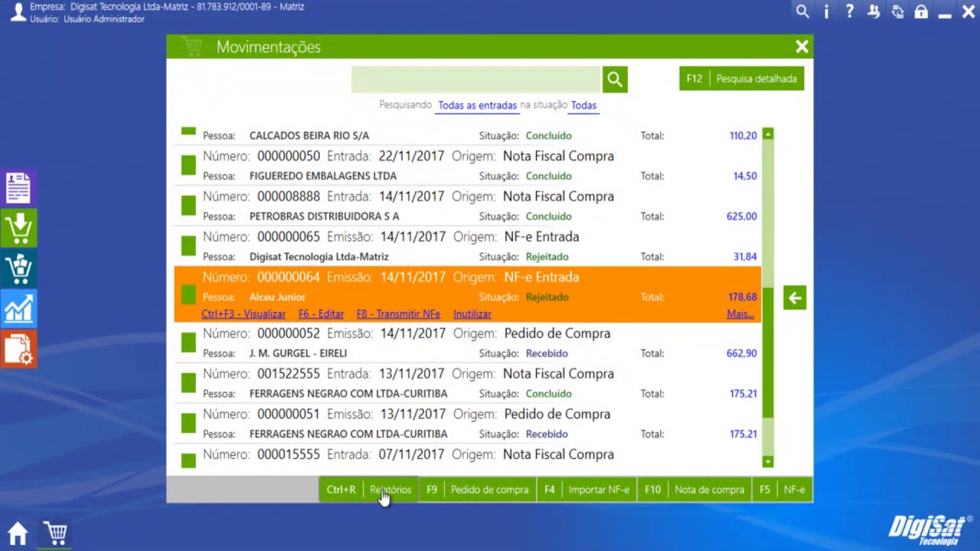Image resolution: width=980 pixels, height=551 pixels.
Task: Click entry number 000000051
Action: [x=289, y=414]
